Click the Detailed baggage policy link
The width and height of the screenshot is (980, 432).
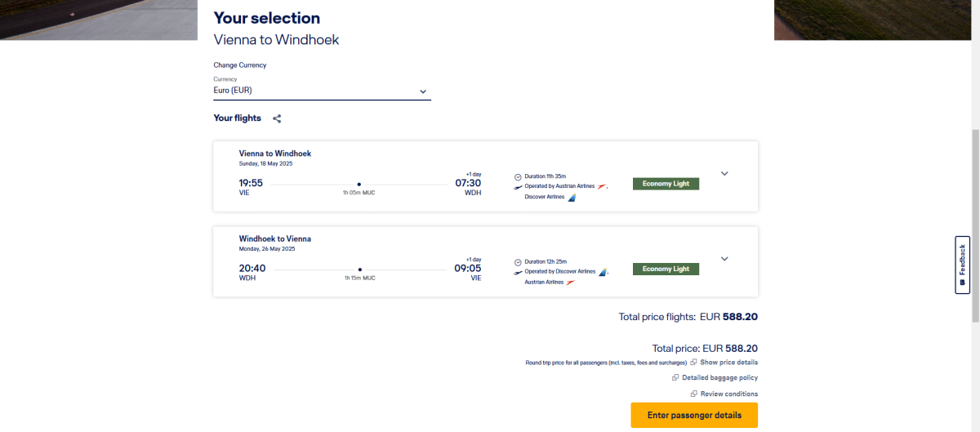[719, 377]
